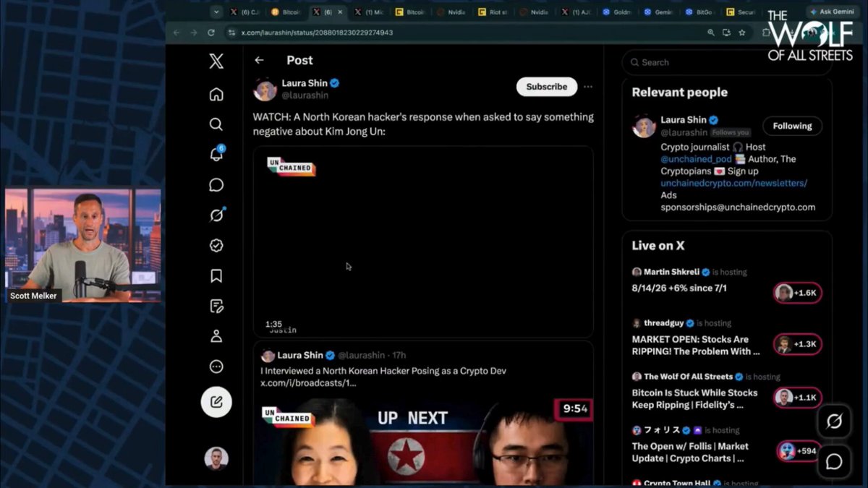Image resolution: width=868 pixels, height=488 pixels.
Task: Open Profile icon in sidebar
Action: (x=216, y=336)
